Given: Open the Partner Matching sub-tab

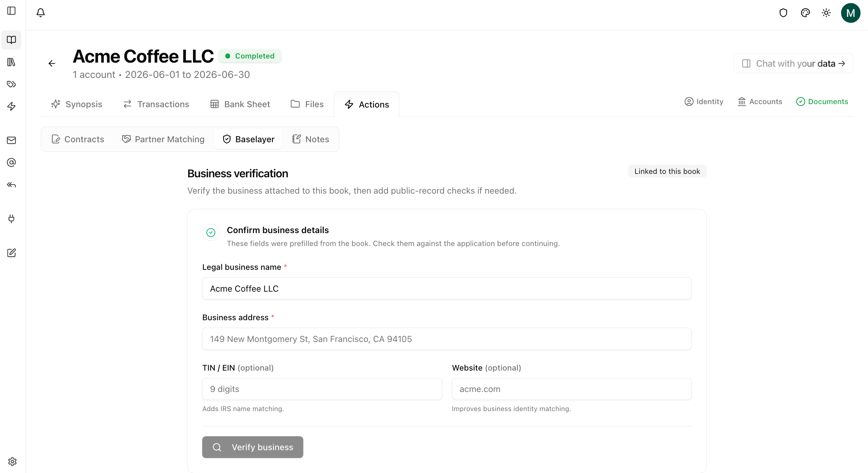Looking at the screenshot, I should 163,139.
